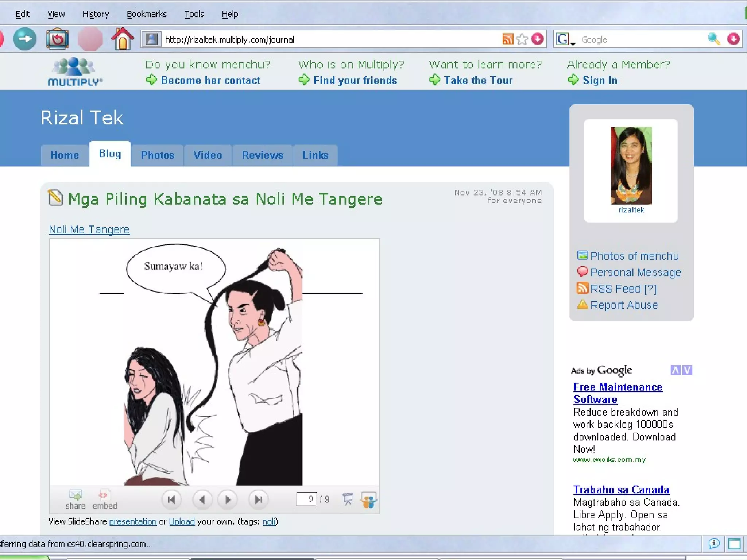Click the magnifier search icon
The width and height of the screenshot is (747, 560).
point(713,39)
